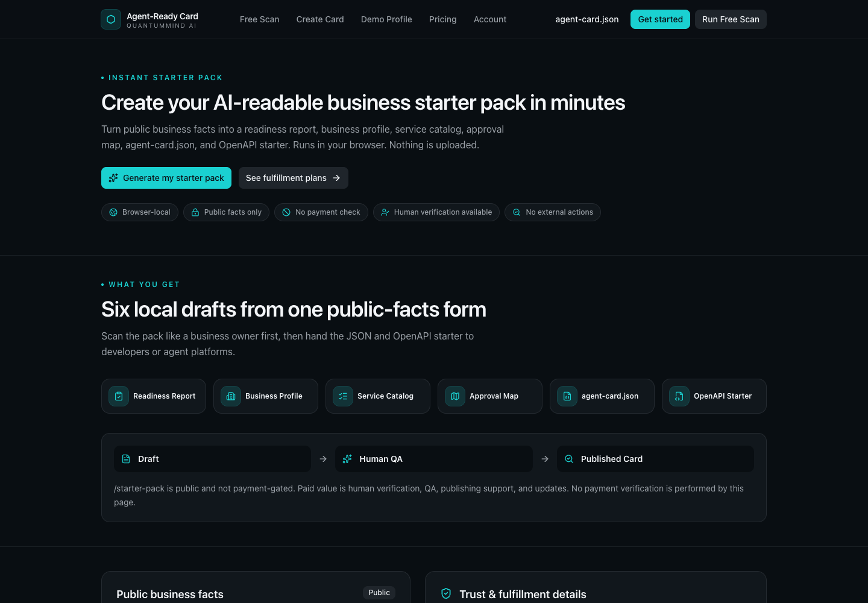Click the WHAT YOU GET label
The image size is (868, 603).
144,285
